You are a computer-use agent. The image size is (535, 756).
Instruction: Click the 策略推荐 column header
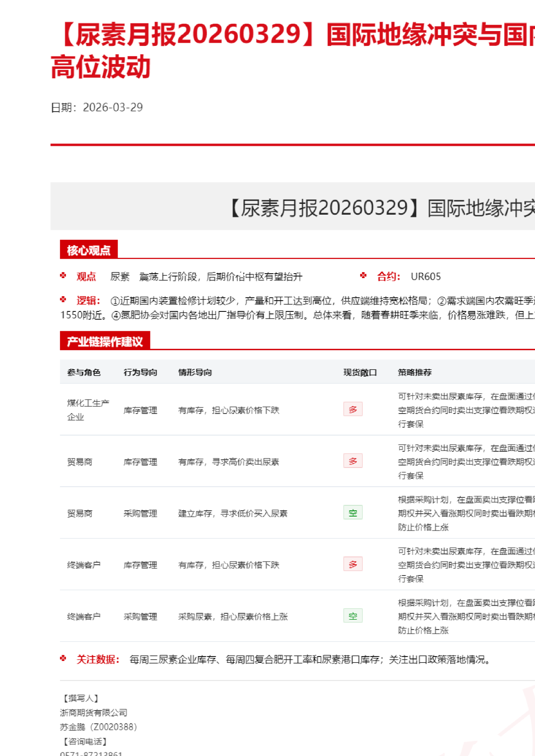tap(415, 372)
